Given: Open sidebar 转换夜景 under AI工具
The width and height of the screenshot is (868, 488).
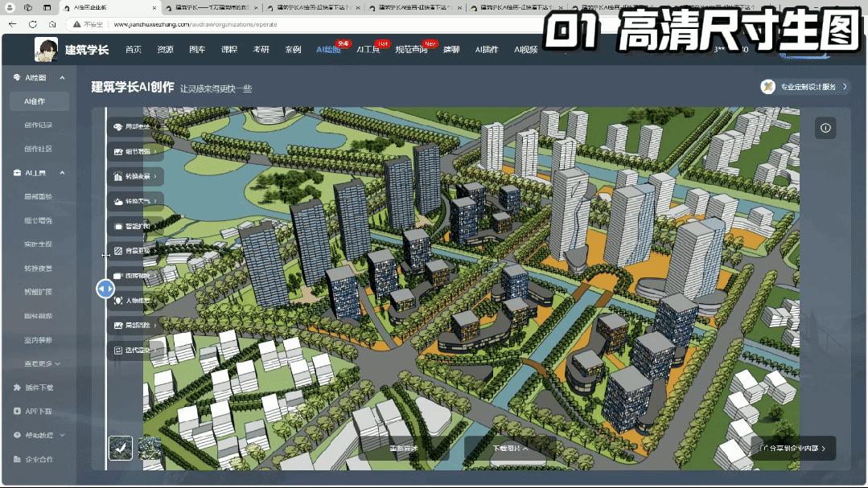Looking at the screenshot, I should (x=38, y=269).
